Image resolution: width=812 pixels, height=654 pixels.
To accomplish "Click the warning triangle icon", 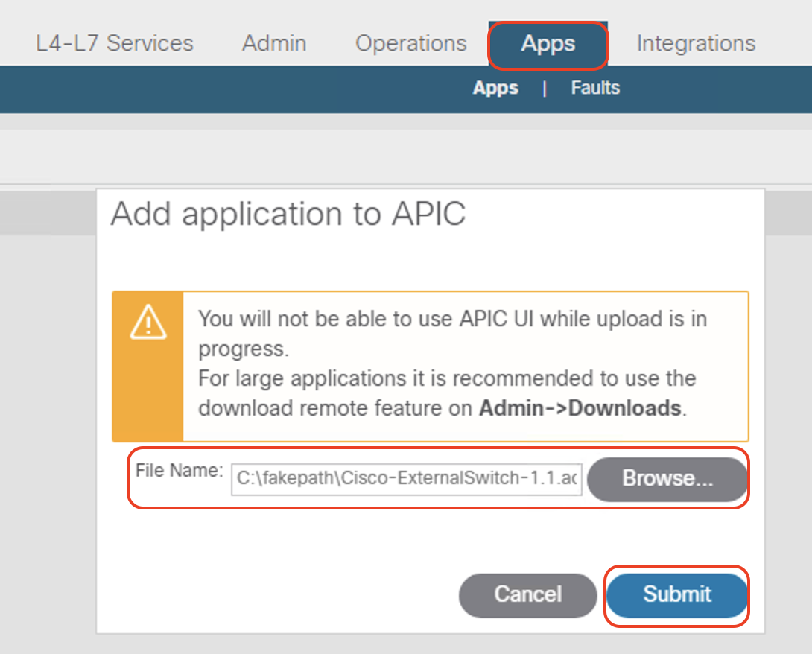I will pyautogui.click(x=148, y=322).
